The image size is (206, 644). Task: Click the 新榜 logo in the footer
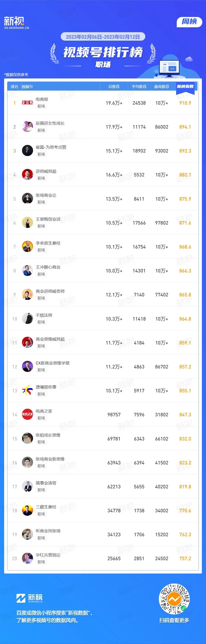pos(29,598)
